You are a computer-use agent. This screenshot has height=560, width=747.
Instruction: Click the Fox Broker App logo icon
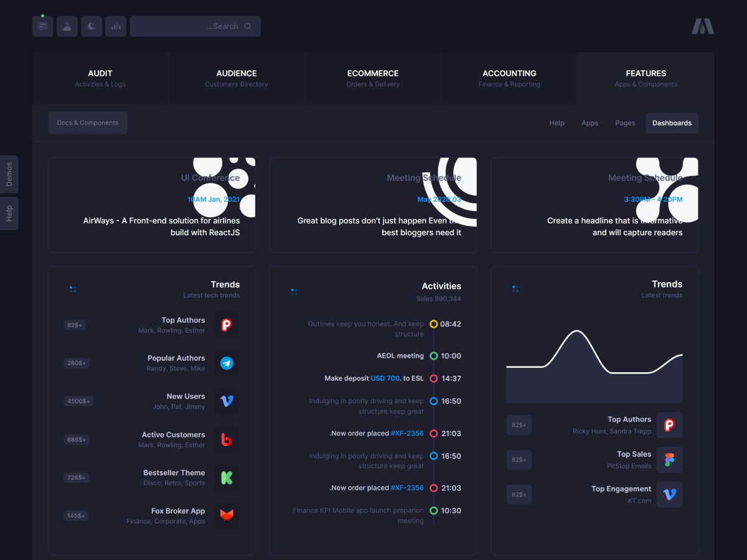click(227, 516)
